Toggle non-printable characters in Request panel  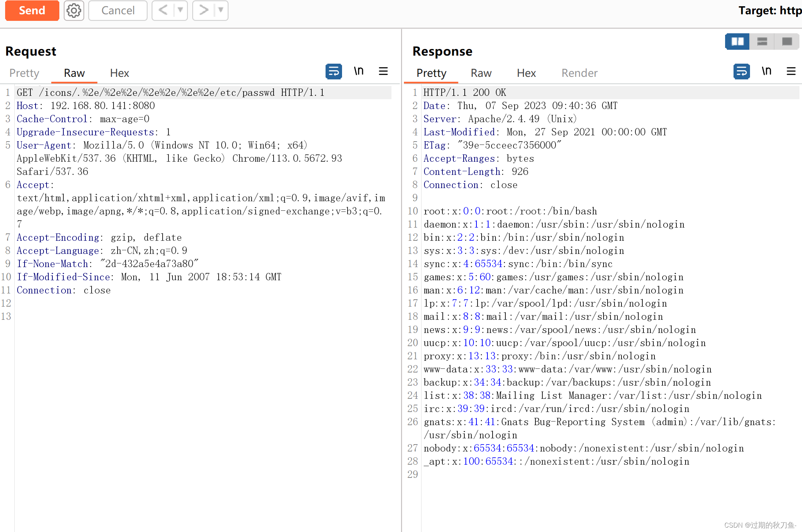(x=359, y=71)
